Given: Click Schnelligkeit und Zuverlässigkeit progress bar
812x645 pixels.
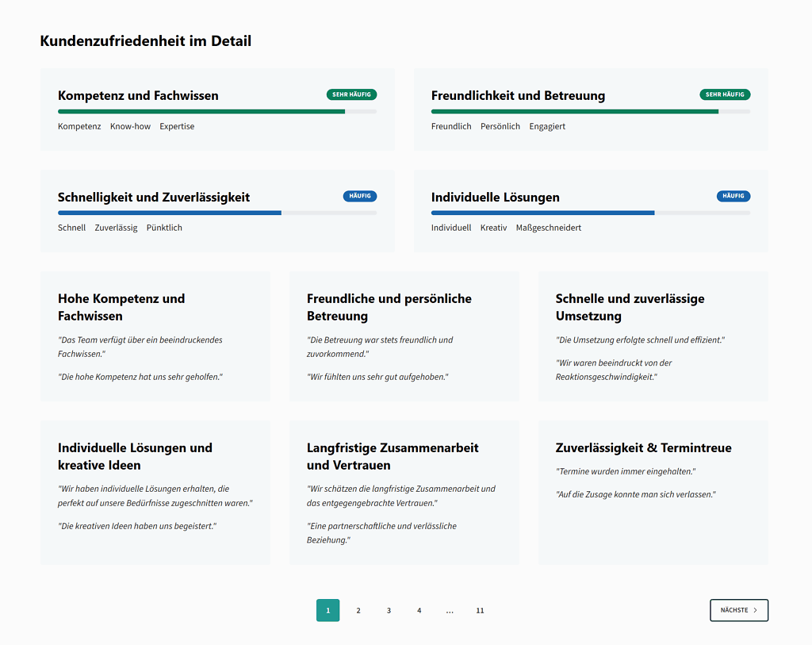Looking at the screenshot, I should 217,213.
